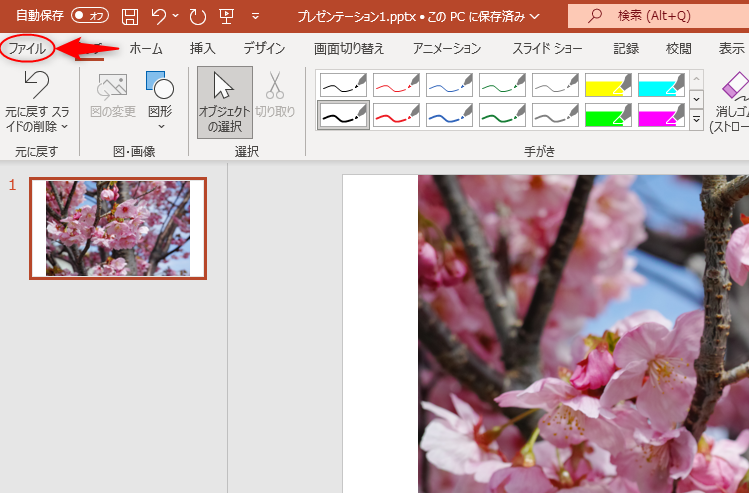
Task: Click pen gallery scroll-up arrow
Action: pyautogui.click(x=696, y=79)
